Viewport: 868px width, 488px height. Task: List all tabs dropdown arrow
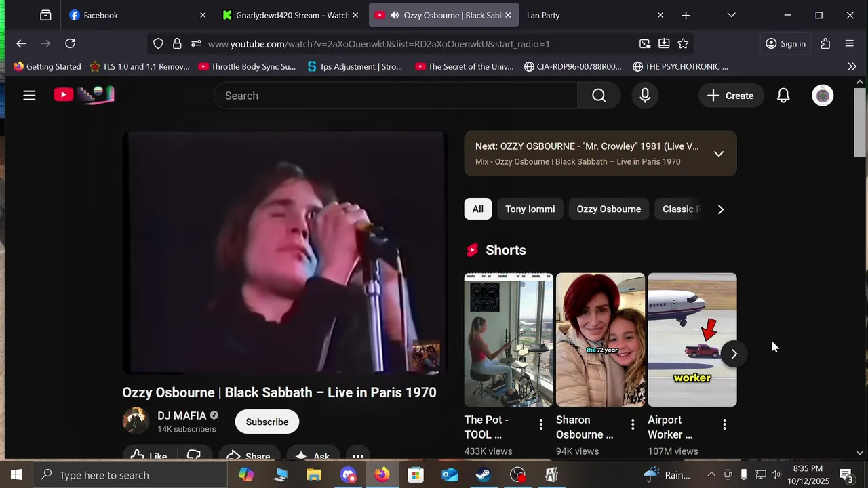731,15
